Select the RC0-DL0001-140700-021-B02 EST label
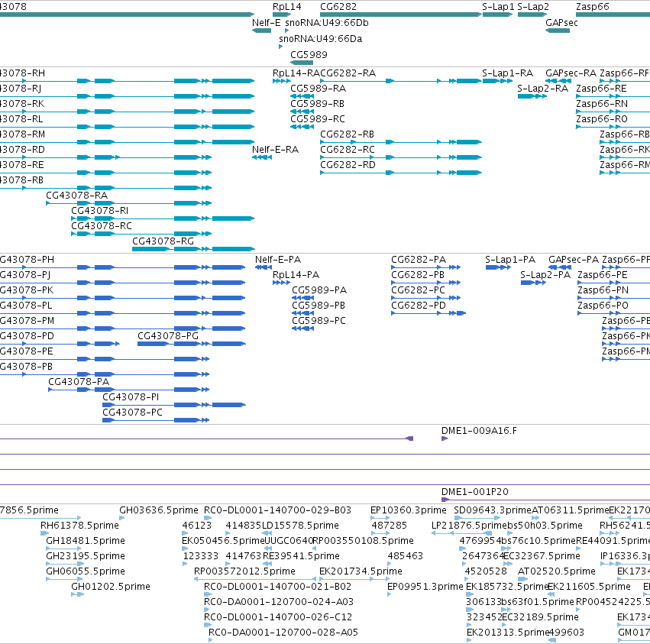 (x=277, y=587)
